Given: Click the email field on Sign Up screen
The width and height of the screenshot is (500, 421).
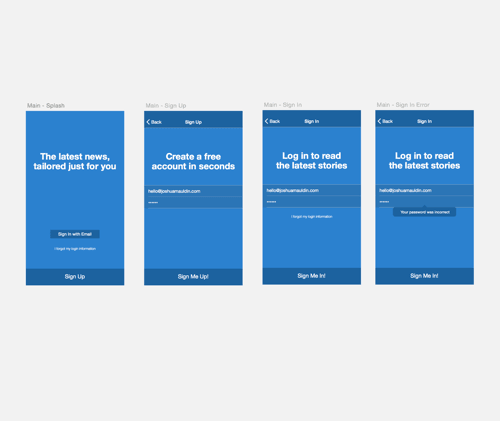Looking at the screenshot, I should [x=193, y=191].
